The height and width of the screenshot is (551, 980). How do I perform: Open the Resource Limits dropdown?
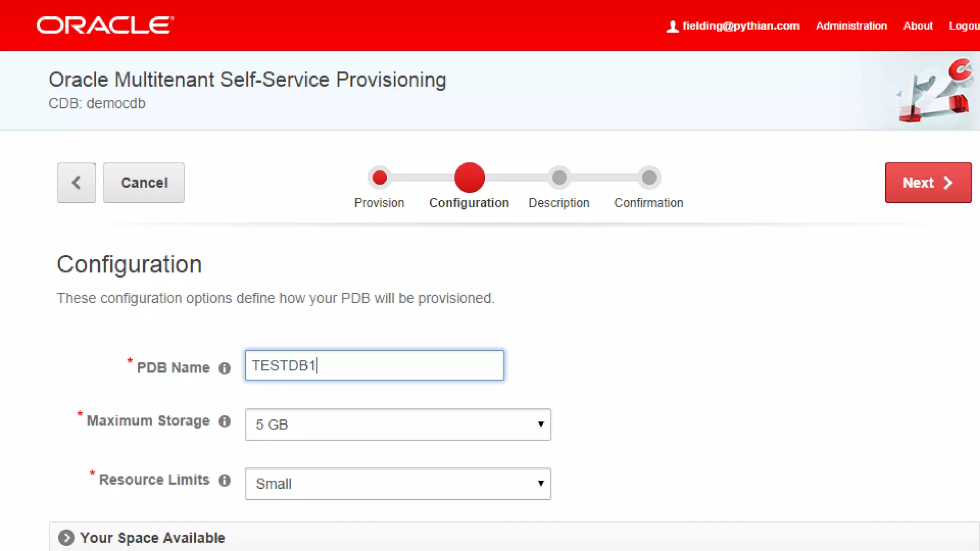pos(398,484)
